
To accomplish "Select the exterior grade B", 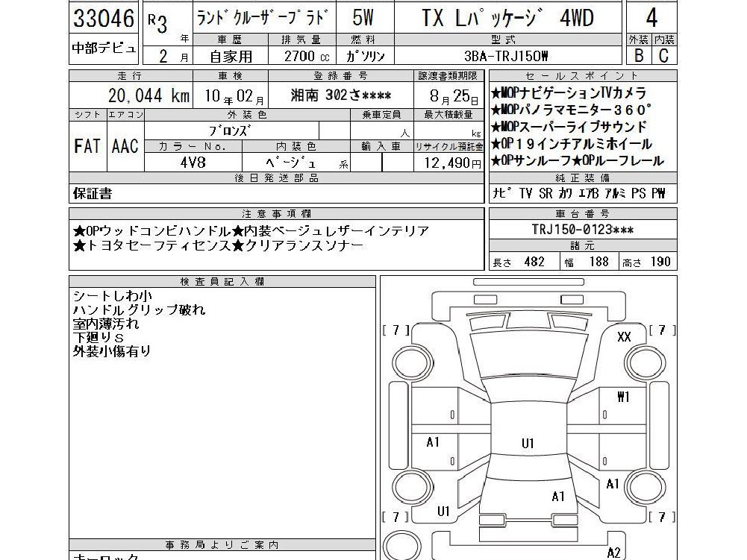I will pos(639,56).
